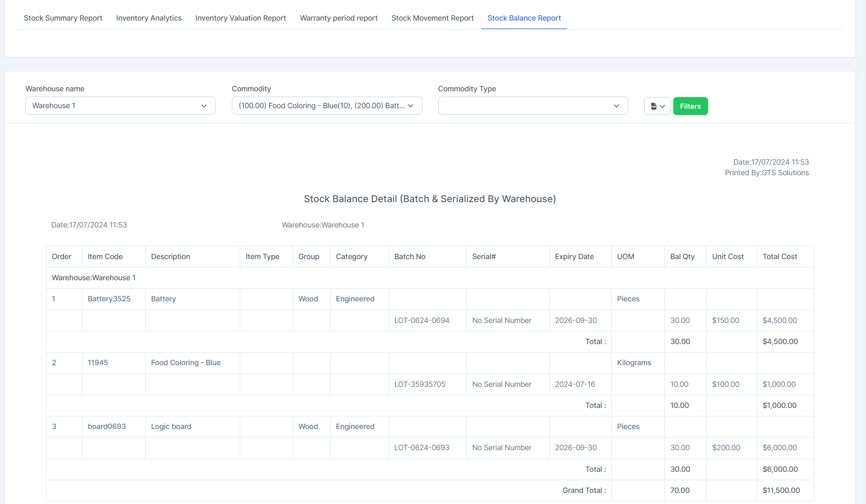The height and width of the screenshot is (504, 866).
Task: Open the Stock Movement Report tab
Action: click(x=432, y=18)
